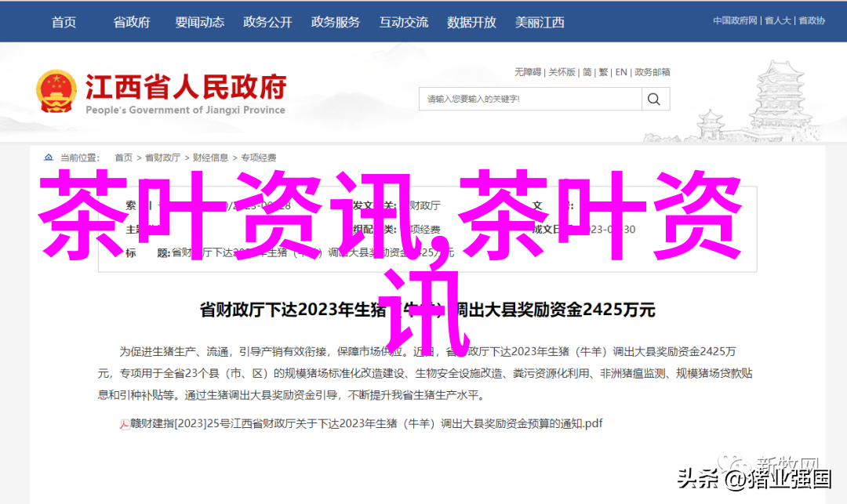Open the 政务服务 menu
This screenshot has height=504, width=847.
336,22
